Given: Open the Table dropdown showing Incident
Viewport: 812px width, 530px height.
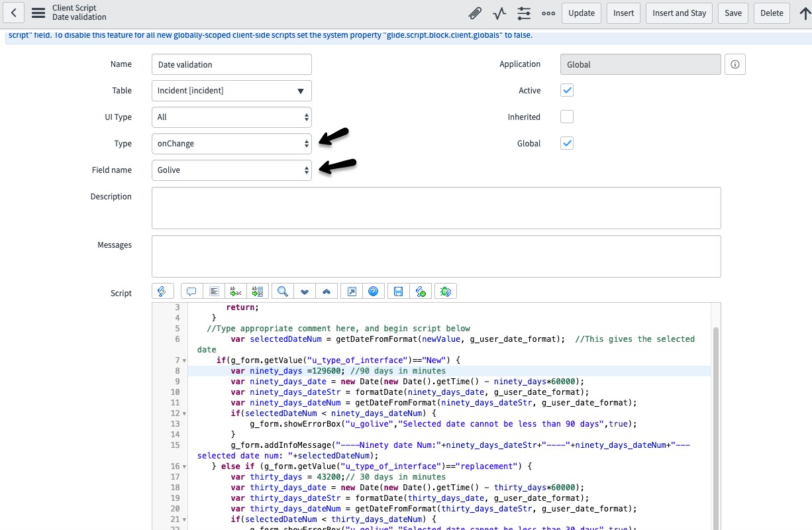Looking at the screenshot, I should (231, 91).
